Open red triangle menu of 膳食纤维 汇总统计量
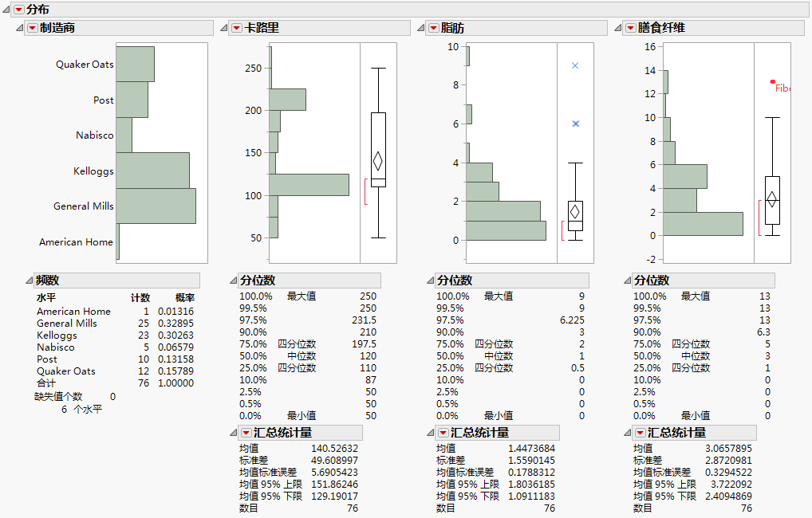 point(641,433)
